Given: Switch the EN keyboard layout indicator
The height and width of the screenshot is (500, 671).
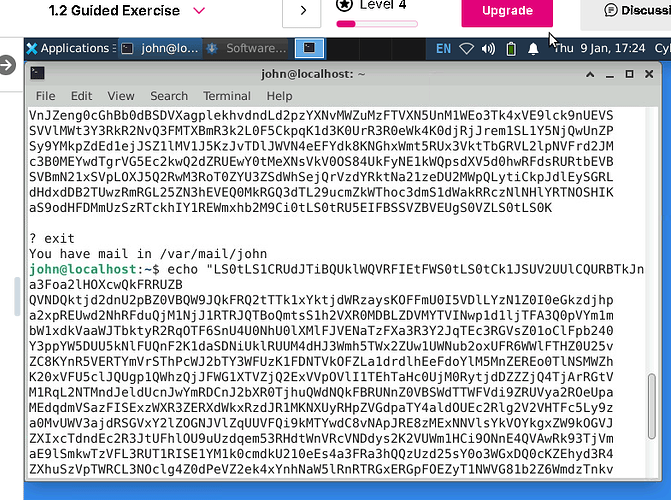Looking at the screenshot, I should [x=443, y=48].
